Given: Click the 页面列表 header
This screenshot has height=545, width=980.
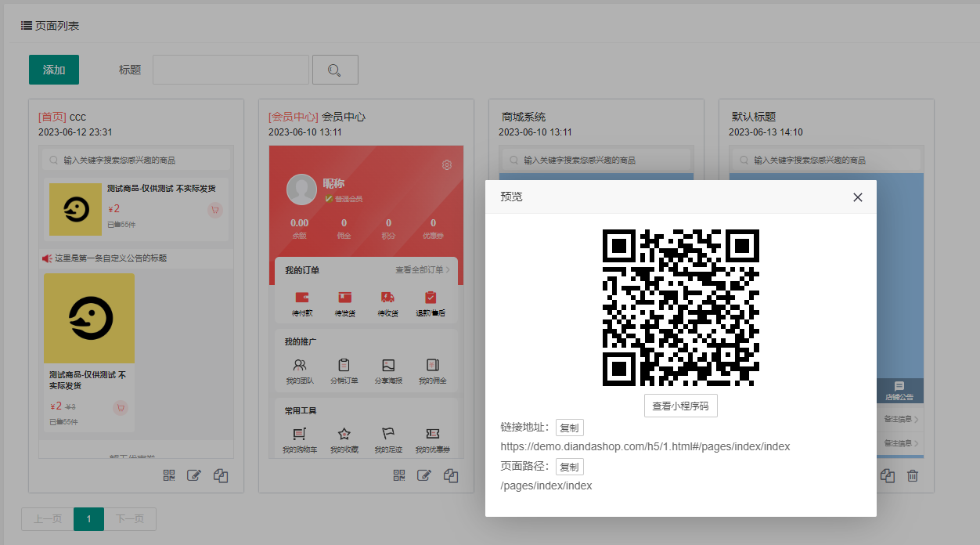Looking at the screenshot, I should coord(51,26).
